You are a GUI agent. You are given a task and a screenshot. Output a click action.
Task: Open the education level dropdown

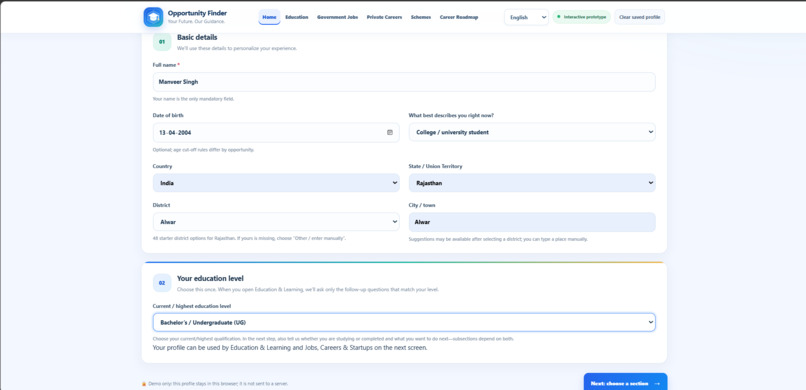[404, 323]
